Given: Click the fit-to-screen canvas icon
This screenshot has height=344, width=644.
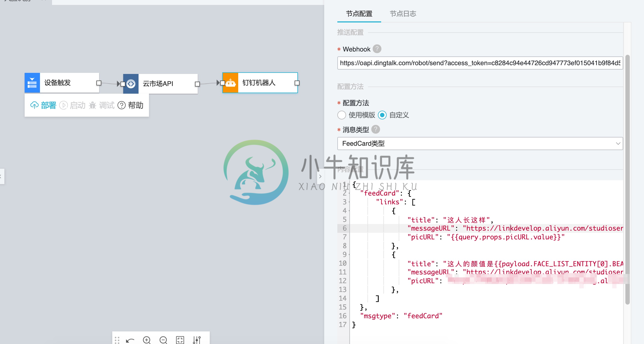Looking at the screenshot, I should [180, 340].
